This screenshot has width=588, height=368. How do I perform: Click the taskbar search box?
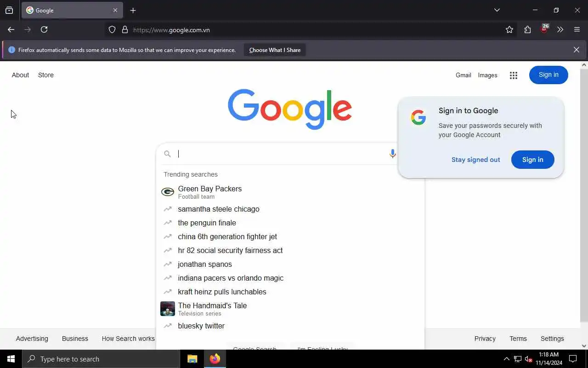(x=101, y=359)
